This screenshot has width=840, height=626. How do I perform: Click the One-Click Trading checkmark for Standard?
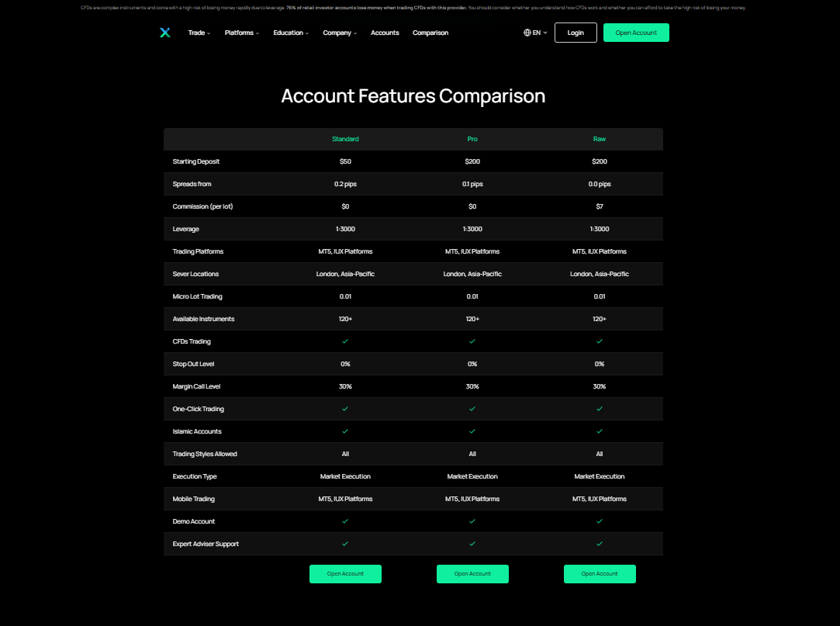(345, 409)
